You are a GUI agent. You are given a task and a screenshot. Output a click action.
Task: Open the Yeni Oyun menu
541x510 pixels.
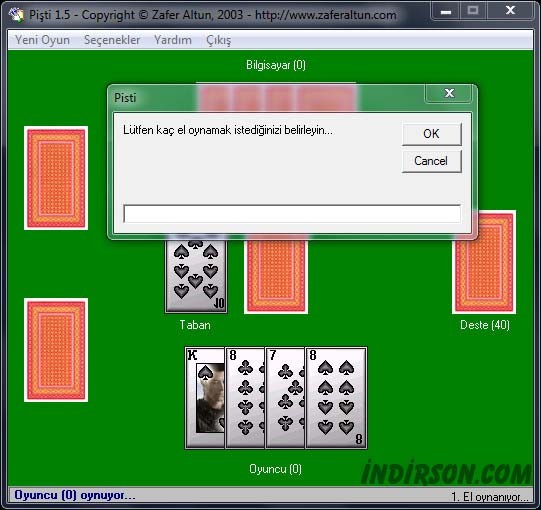42,40
